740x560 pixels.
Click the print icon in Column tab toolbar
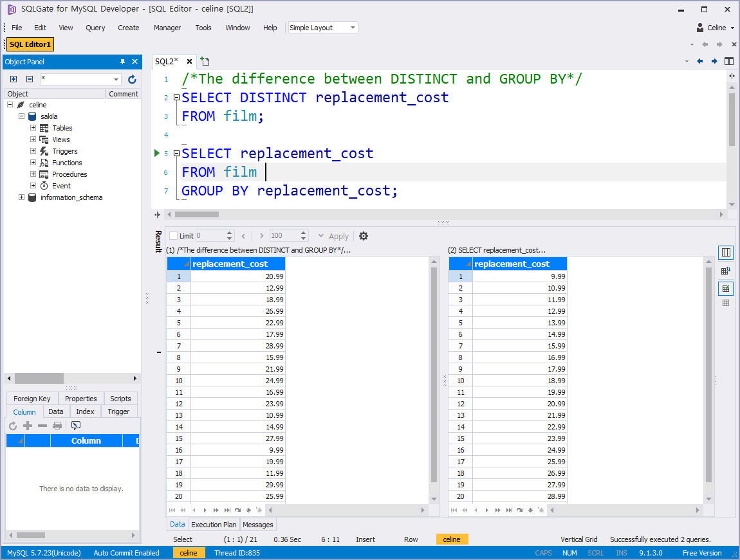click(57, 426)
